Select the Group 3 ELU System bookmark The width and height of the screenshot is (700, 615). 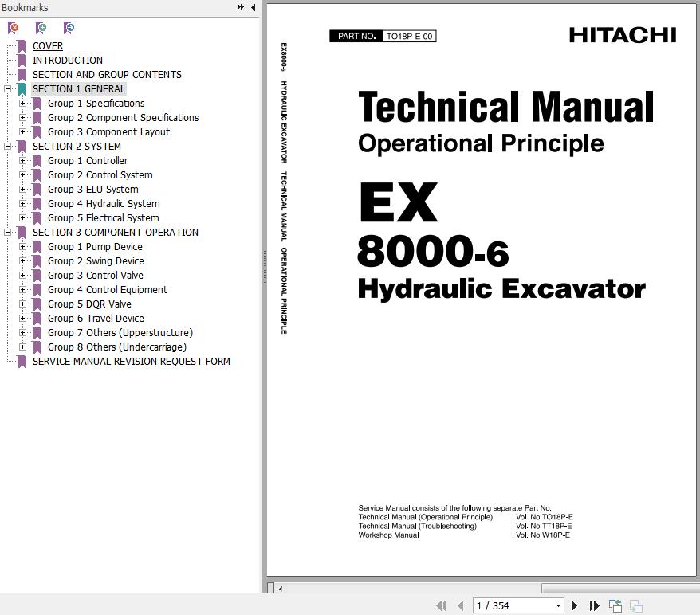(92, 190)
